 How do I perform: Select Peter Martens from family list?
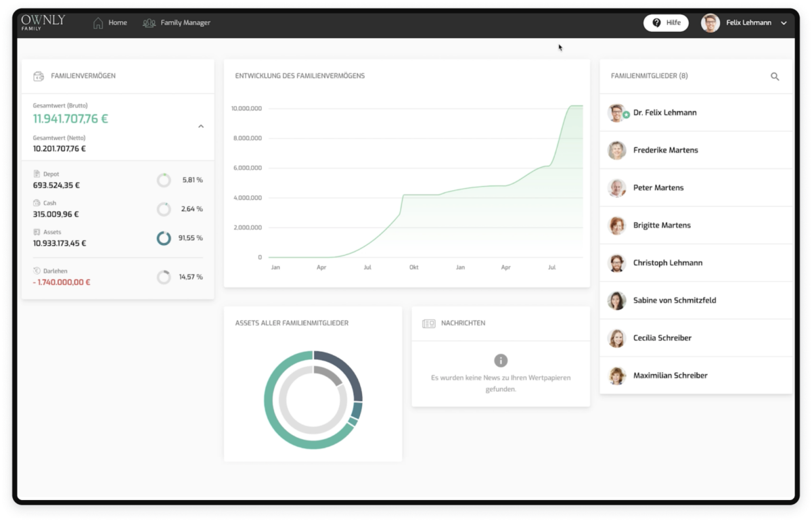coord(696,187)
